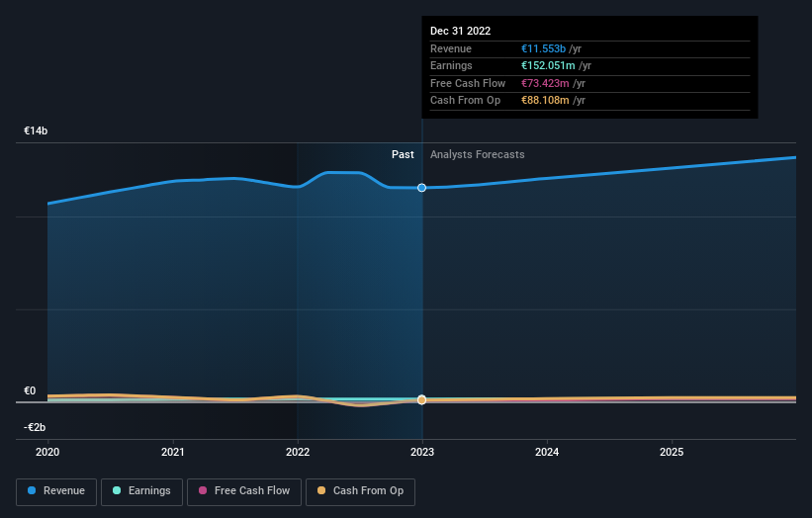812x518 pixels.
Task: Click the tooltip date 'Dec 31 2022'
Action: [x=460, y=31]
